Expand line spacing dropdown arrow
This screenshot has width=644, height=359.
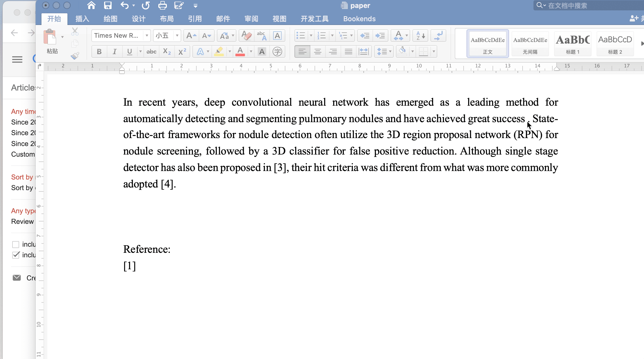(x=390, y=52)
